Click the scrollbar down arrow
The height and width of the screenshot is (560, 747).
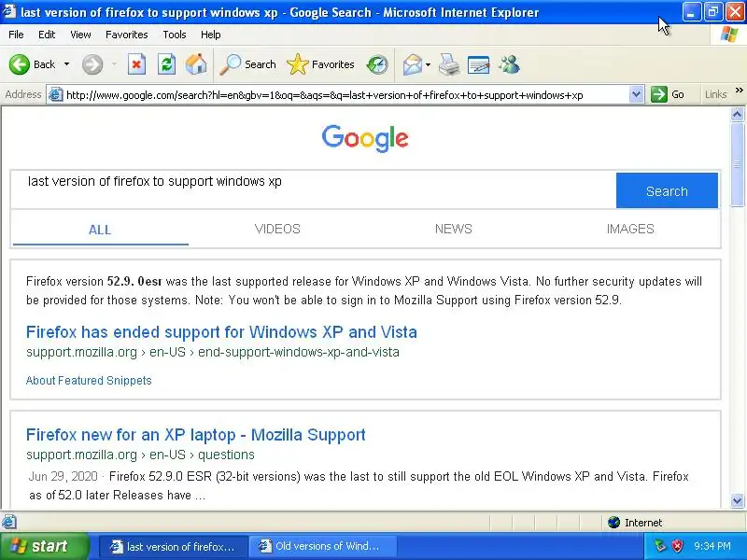(x=737, y=501)
